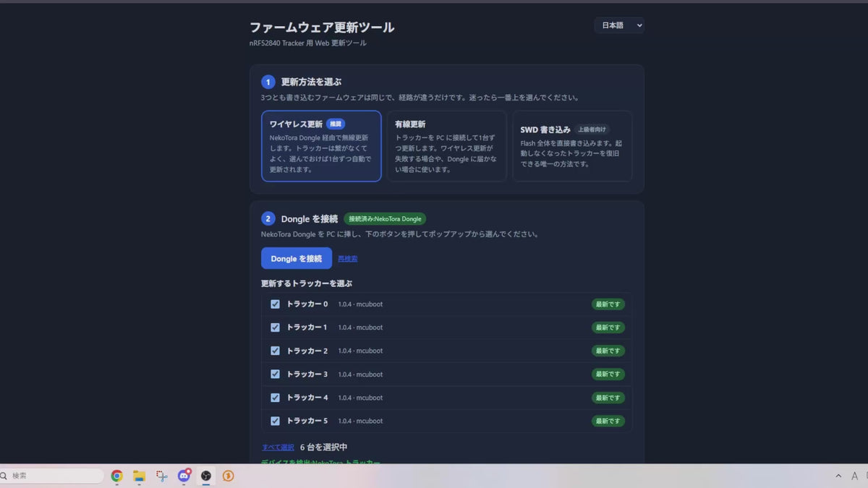Click the 推奨 badge on ワイヤレス更新

pos(336,124)
